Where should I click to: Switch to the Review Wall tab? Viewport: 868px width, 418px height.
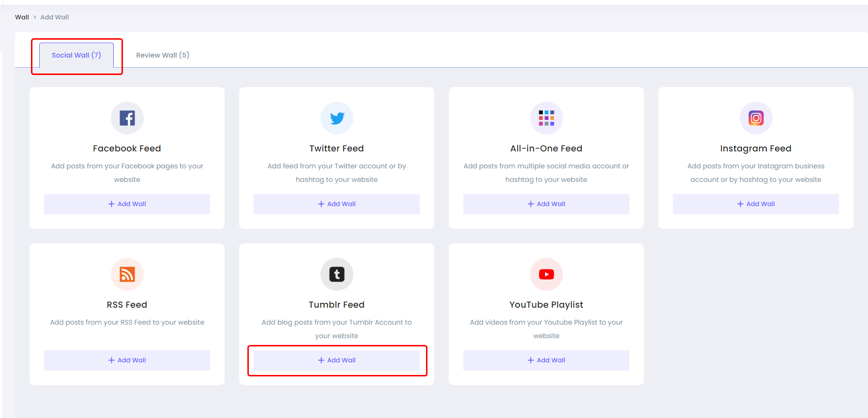point(163,55)
